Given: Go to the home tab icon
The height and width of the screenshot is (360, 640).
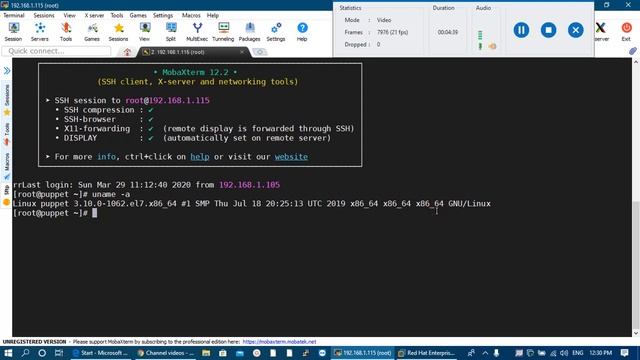Looking at the screenshot, I should pyautogui.click(x=127, y=52).
